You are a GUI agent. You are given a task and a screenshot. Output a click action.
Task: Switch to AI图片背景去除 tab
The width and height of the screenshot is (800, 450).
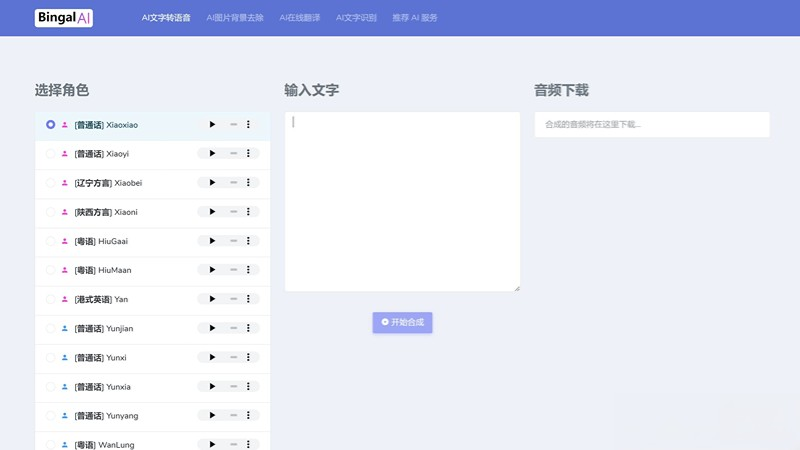(235, 18)
